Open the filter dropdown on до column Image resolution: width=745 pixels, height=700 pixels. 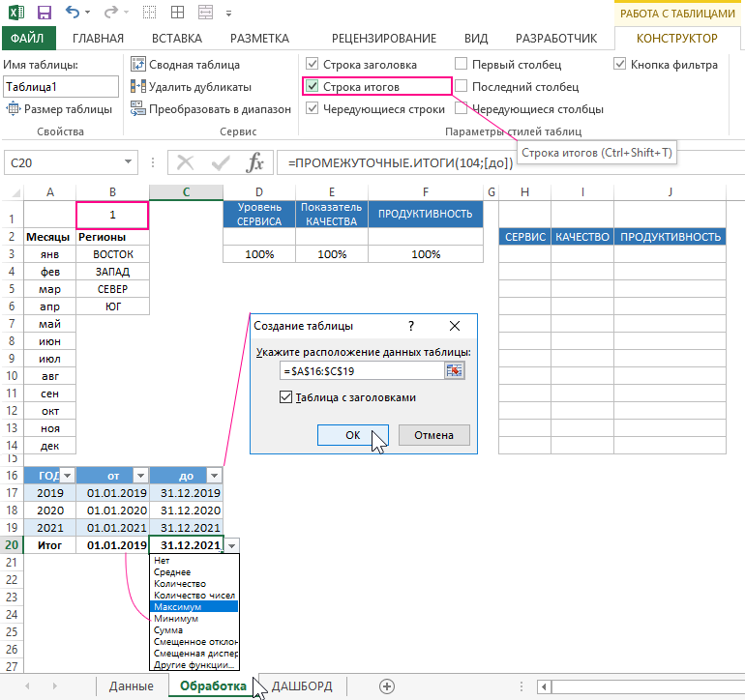pyautogui.click(x=214, y=475)
